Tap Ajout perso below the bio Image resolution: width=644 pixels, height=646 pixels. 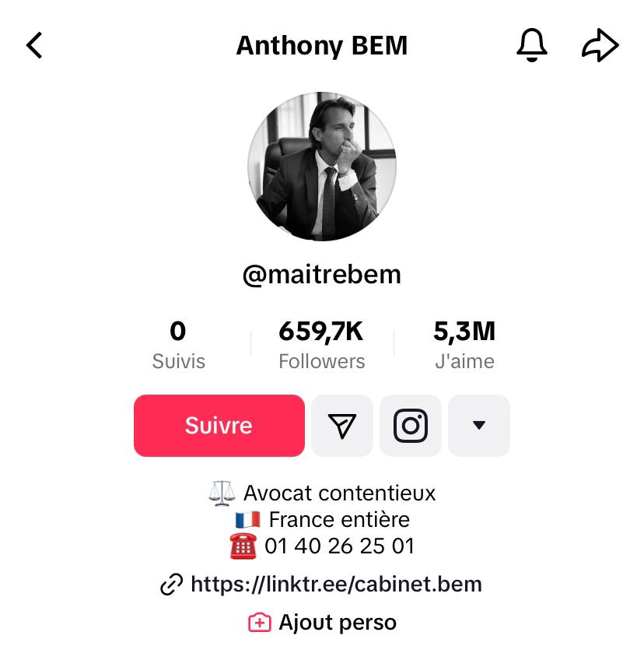(x=340, y=622)
